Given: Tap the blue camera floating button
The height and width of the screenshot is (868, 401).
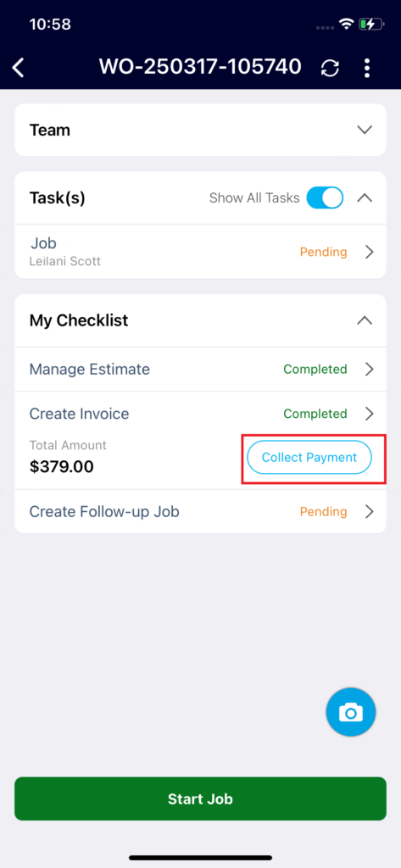Looking at the screenshot, I should coord(351,712).
